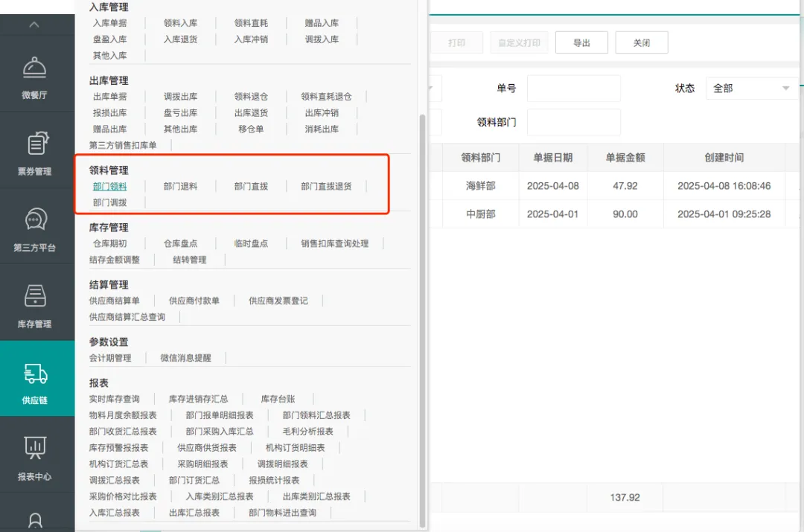
Task: Select 部门退料 in 领料管理
Action: pyautogui.click(x=180, y=187)
